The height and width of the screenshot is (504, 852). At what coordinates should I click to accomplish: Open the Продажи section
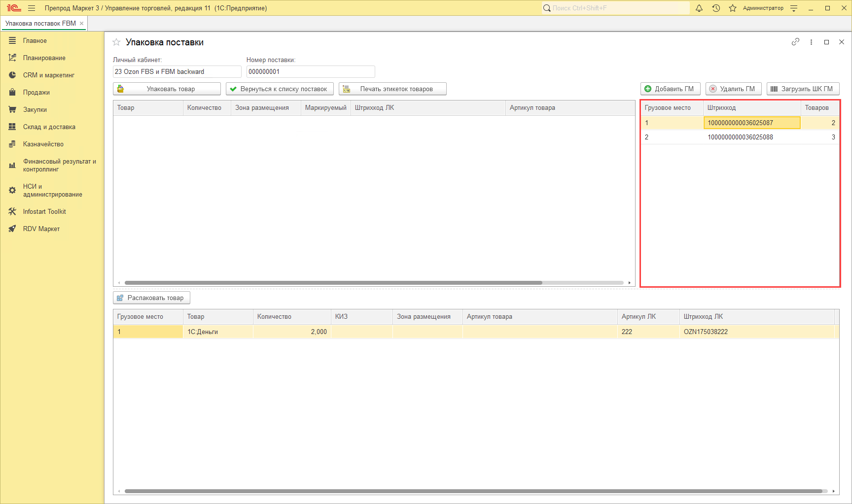tap(36, 92)
